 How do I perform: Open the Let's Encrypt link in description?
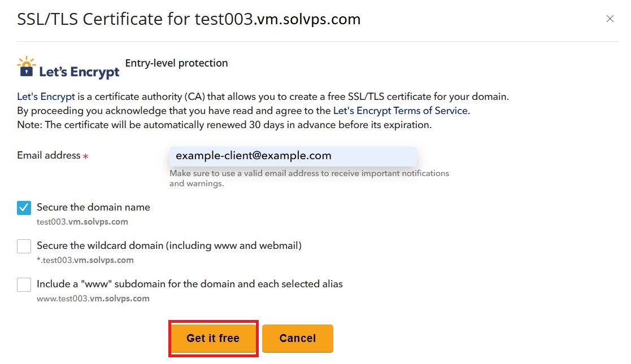tap(46, 97)
